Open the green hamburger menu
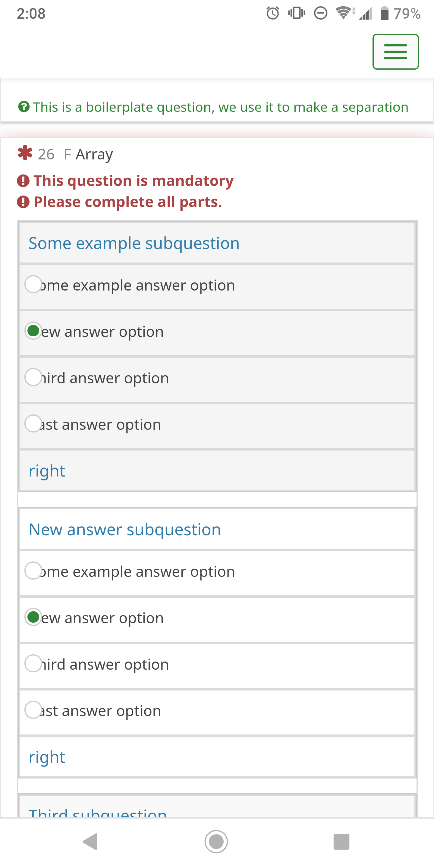The width and height of the screenshot is (434, 868). (x=395, y=52)
